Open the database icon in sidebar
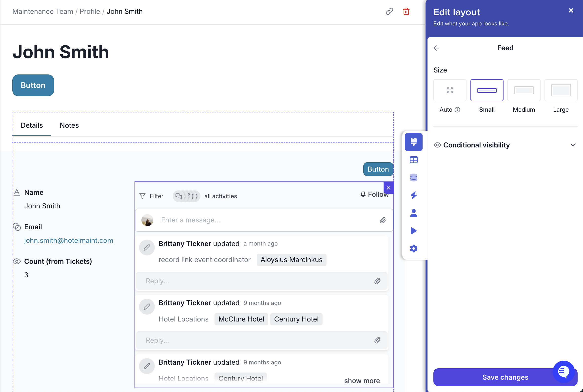 point(413,178)
